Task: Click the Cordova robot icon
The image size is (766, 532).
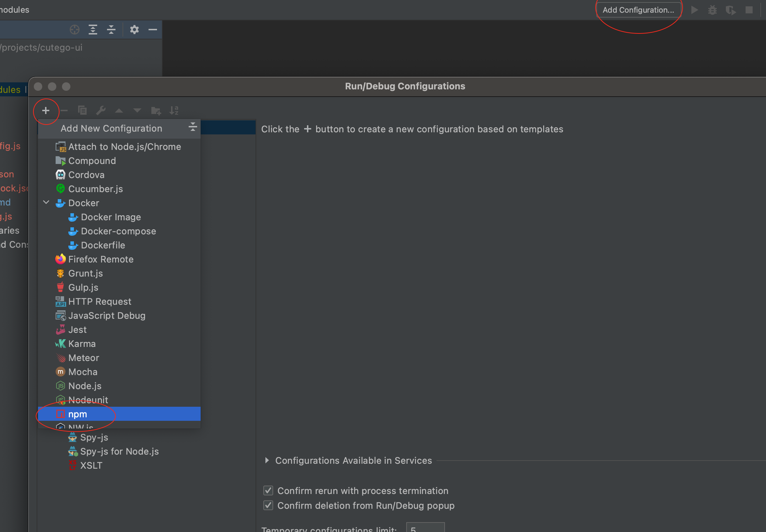Action: point(61,175)
